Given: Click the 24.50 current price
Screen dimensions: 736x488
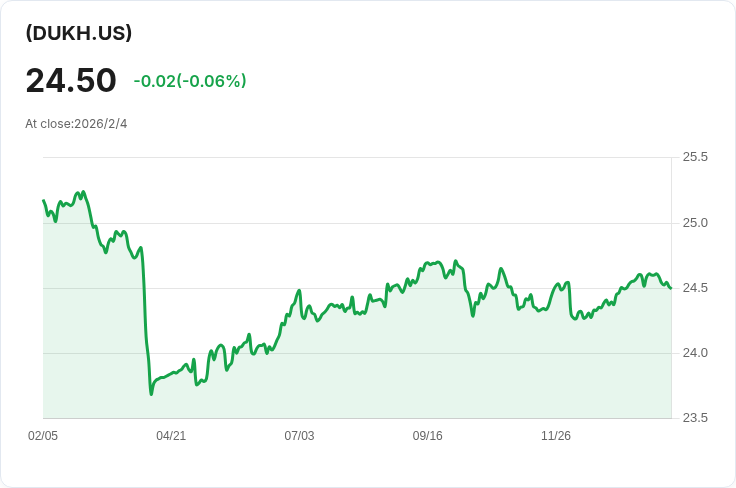Looking at the screenshot, I should click(x=71, y=81).
